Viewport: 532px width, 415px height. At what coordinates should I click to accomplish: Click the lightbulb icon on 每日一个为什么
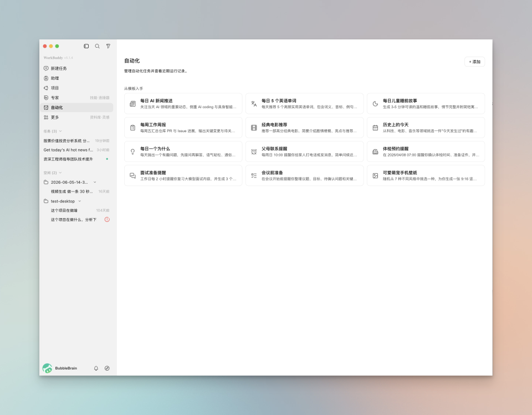coord(132,151)
